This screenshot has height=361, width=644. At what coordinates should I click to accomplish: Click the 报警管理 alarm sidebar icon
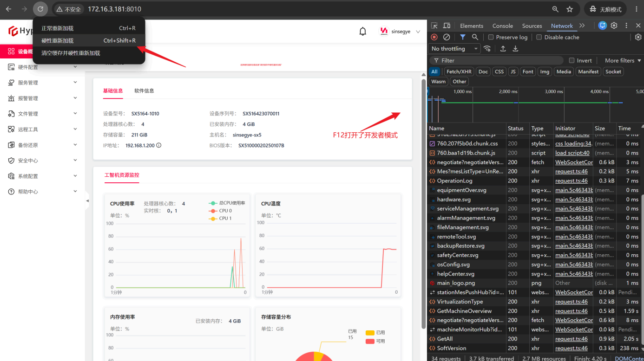[12, 98]
